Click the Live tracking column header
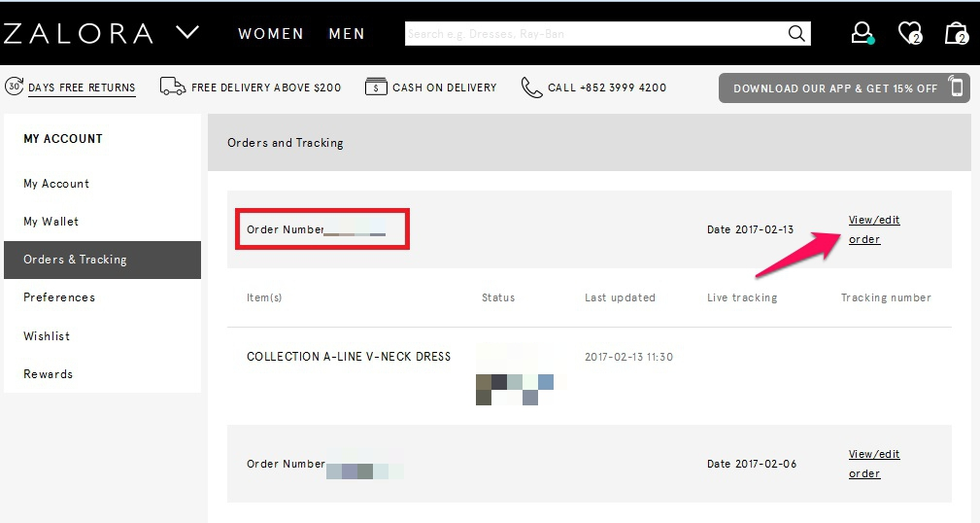 tap(742, 297)
